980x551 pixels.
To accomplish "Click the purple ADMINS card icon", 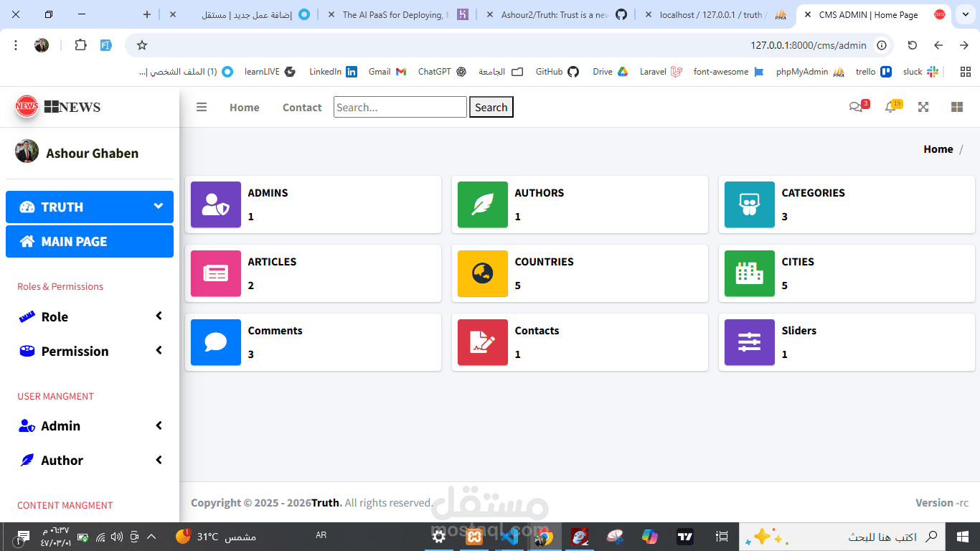I will 216,204.
